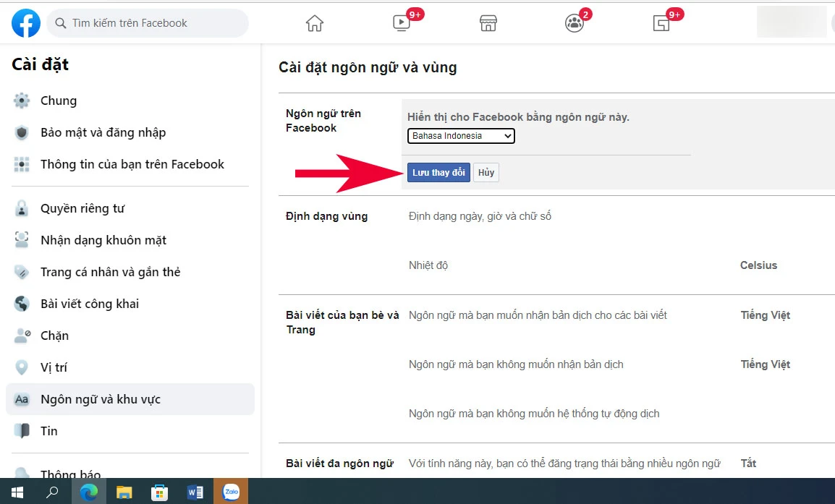Click the Lưu thay đổi button
The height and width of the screenshot is (504, 835).
[x=438, y=172]
